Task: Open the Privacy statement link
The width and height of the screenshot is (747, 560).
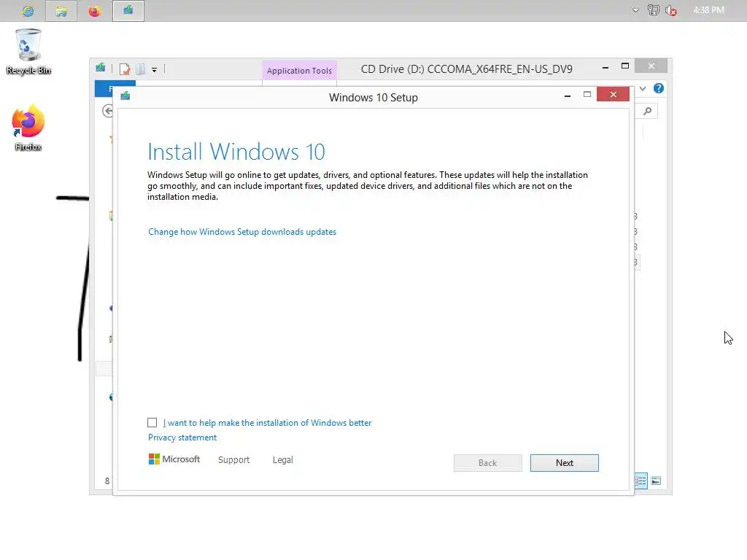Action: pyautogui.click(x=182, y=437)
